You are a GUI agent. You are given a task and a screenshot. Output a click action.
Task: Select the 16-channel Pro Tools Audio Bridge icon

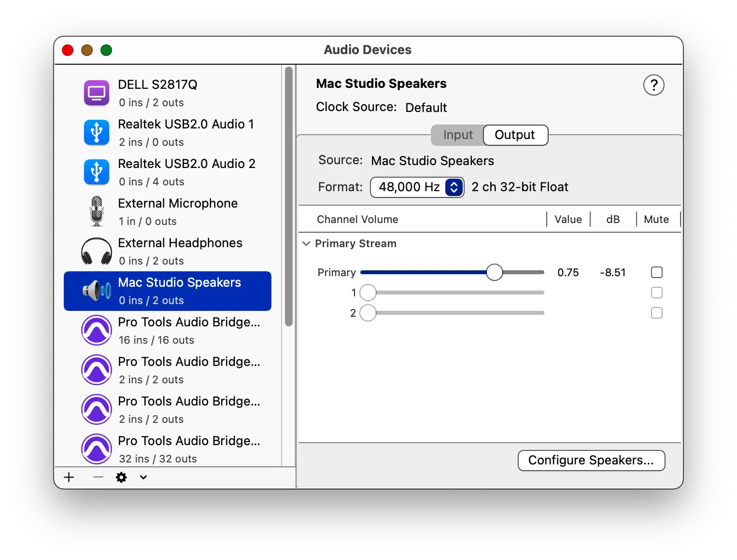[96, 330]
